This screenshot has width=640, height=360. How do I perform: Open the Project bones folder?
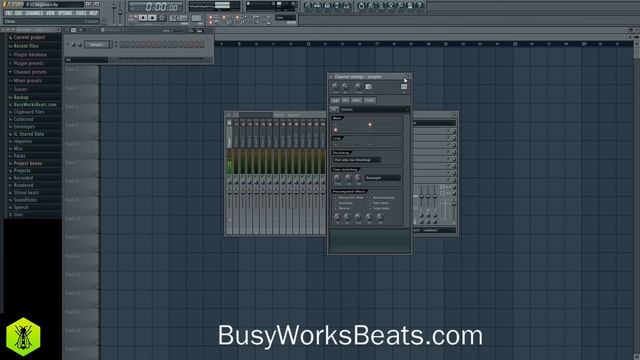pyautogui.click(x=28, y=163)
